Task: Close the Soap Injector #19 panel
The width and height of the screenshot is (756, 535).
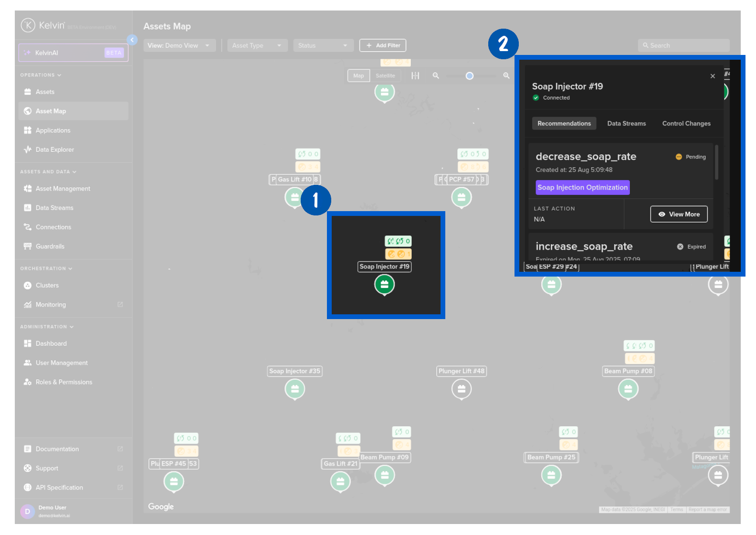Action: click(x=713, y=76)
